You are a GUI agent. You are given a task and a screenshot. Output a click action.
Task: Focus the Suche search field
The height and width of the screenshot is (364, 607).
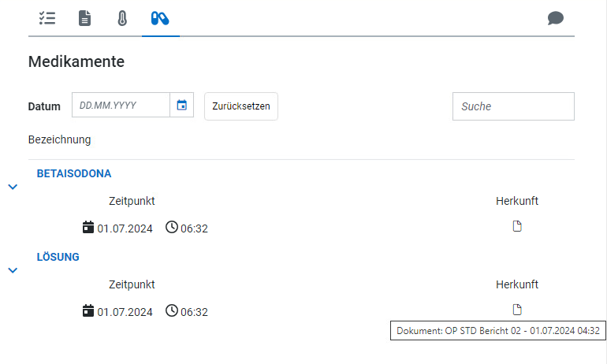(513, 106)
